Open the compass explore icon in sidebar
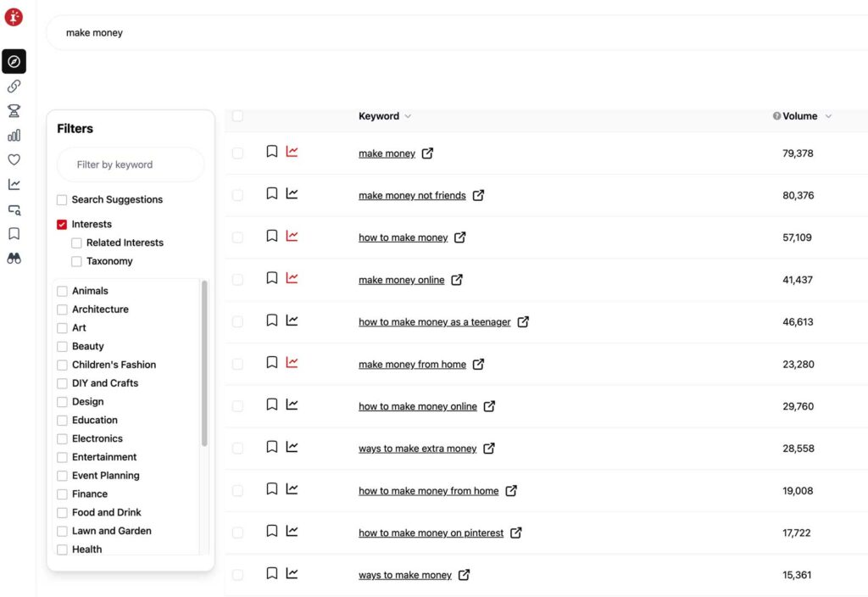 pyautogui.click(x=14, y=61)
